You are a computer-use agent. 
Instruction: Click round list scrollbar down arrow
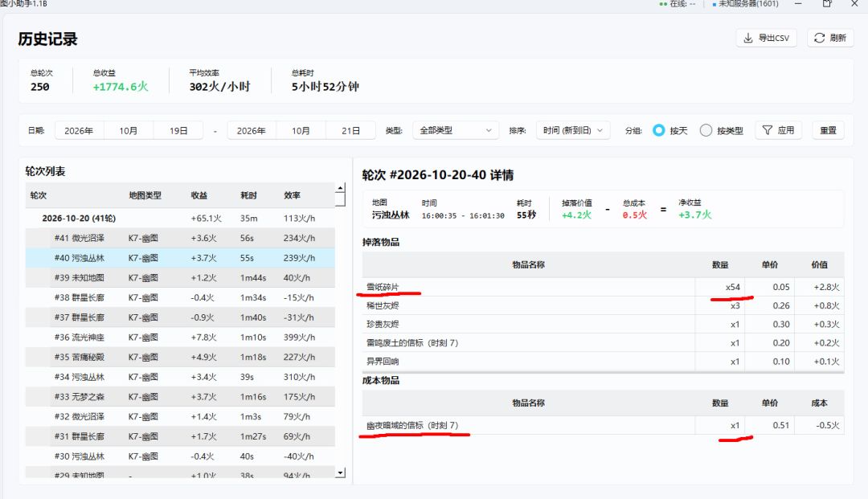341,473
